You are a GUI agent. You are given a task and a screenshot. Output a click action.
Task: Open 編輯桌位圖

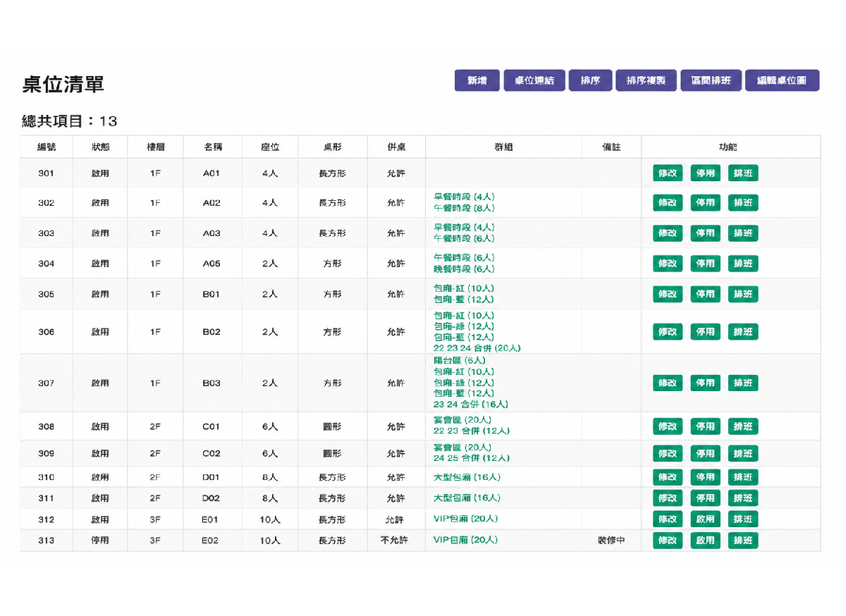[782, 80]
